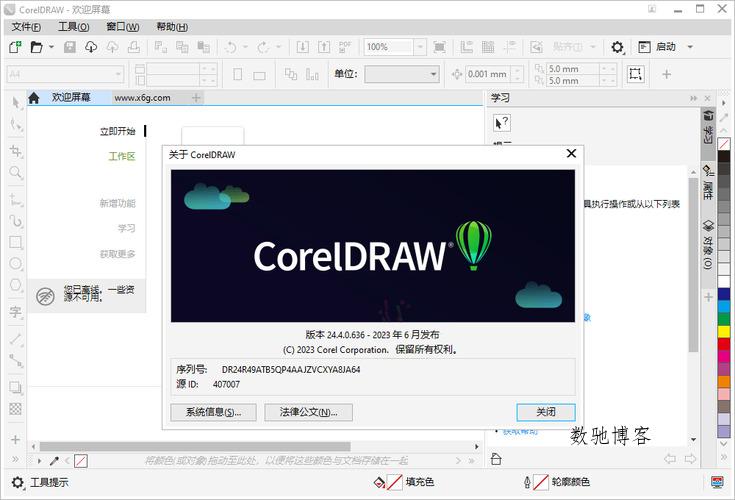Expand the Undo history dropdown arrow
This screenshot has height=500, width=735.
245,47
